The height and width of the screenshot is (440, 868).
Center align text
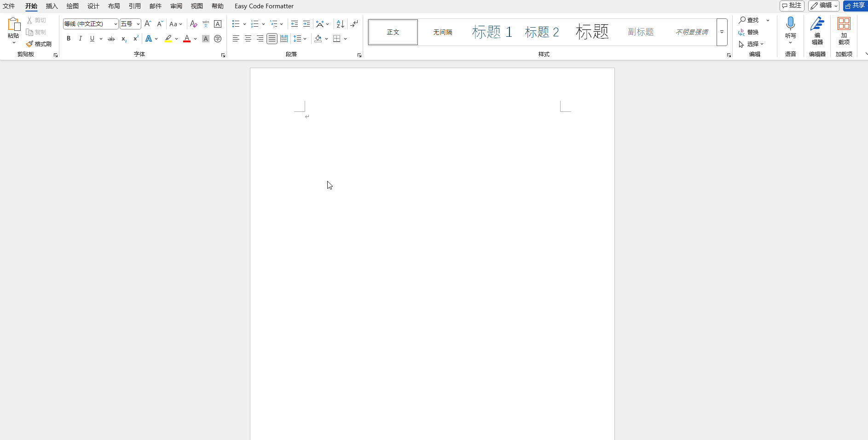point(248,39)
